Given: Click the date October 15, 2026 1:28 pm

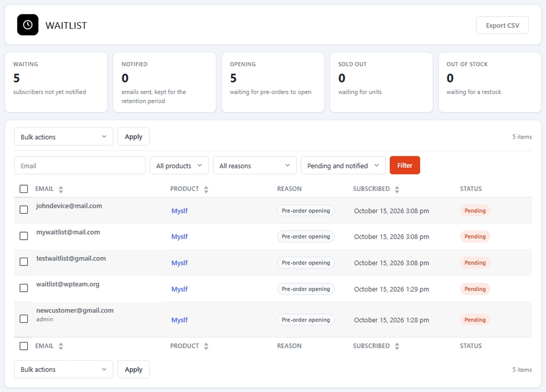Looking at the screenshot, I should (x=392, y=320).
